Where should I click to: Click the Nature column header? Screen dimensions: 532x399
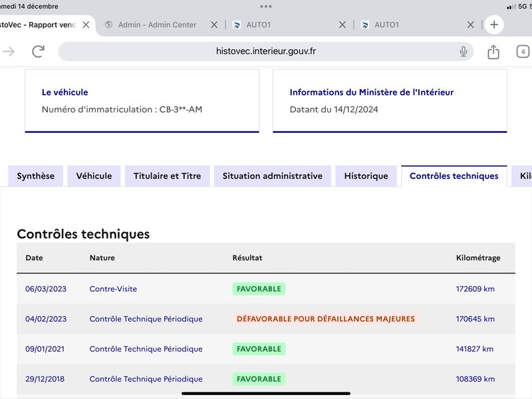click(x=102, y=258)
